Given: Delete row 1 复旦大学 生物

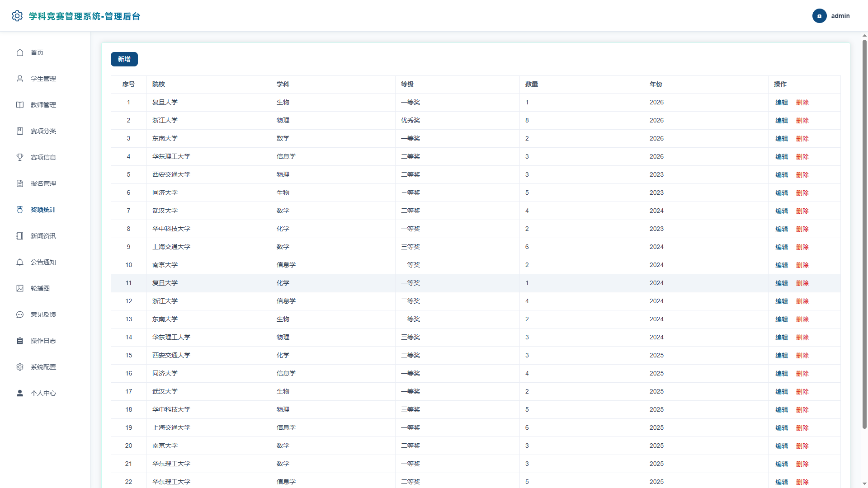Looking at the screenshot, I should pyautogui.click(x=802, y=103).
